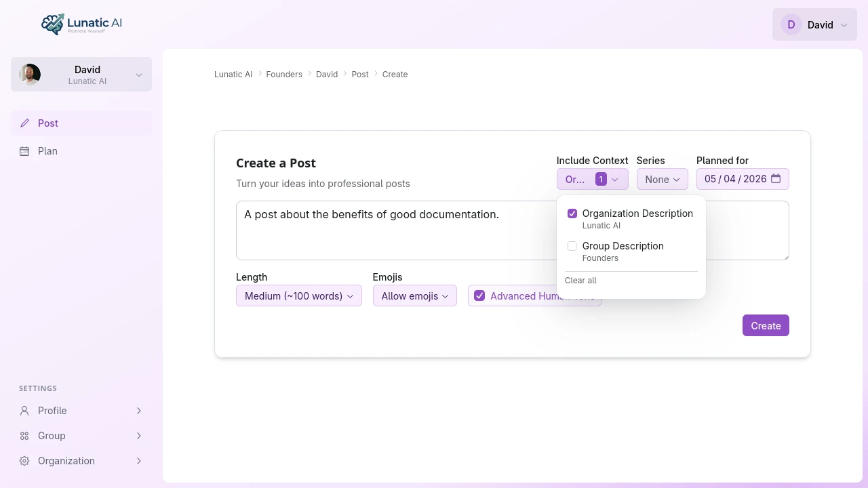The width and height of the screenshot is (868, 488).
Task: Open Group settings item
Action: click(x=81, y=436)
